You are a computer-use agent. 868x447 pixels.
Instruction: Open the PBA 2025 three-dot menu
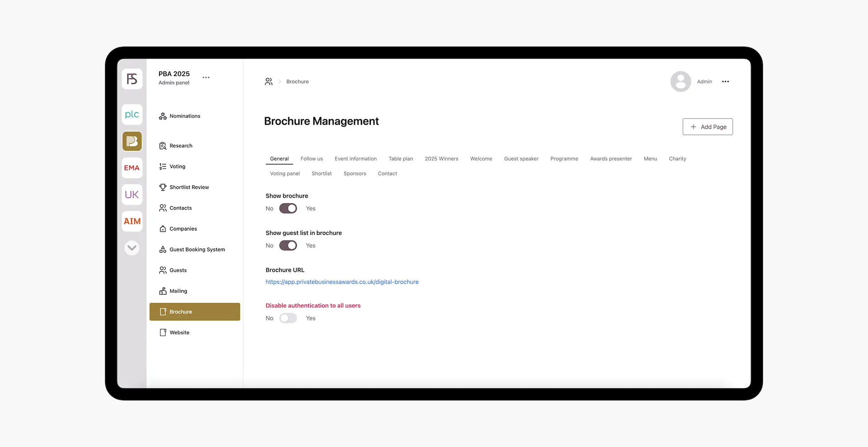click(206, 78)
